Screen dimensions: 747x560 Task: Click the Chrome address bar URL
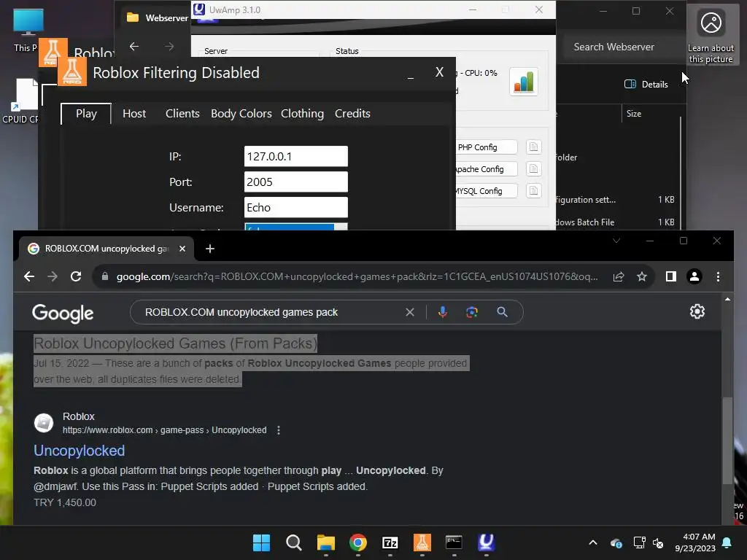[x=357, y=276]
